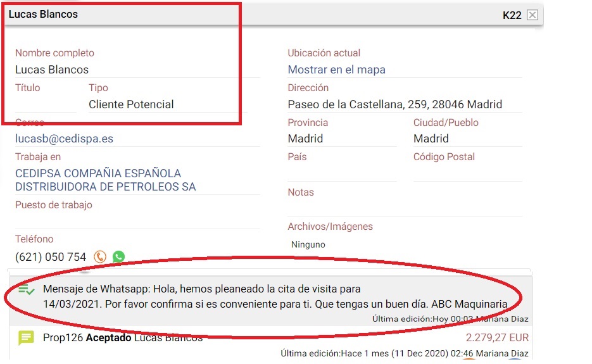The image size is (592, 364).
Task: Click the yellow proposal note icon
Action: 26,338
